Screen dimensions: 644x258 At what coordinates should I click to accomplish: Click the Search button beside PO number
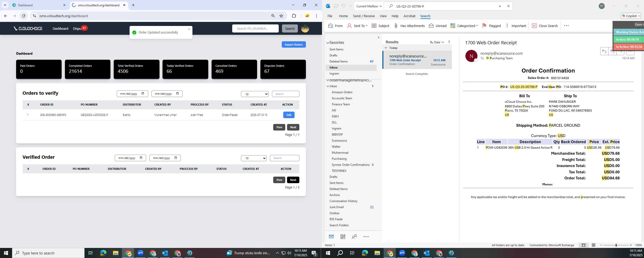click(x=290, y=28)
